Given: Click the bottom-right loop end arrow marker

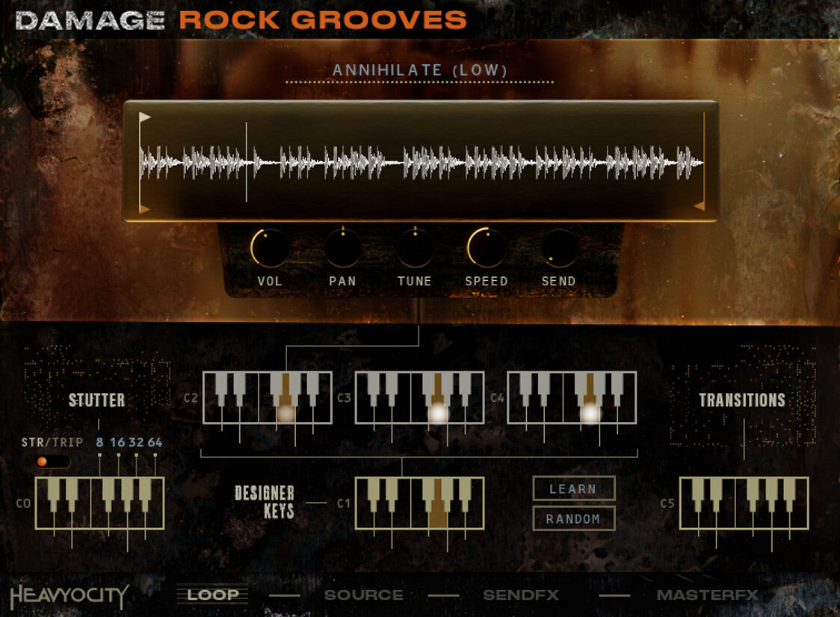Looking at the screenshot, I should coord(699,206).
